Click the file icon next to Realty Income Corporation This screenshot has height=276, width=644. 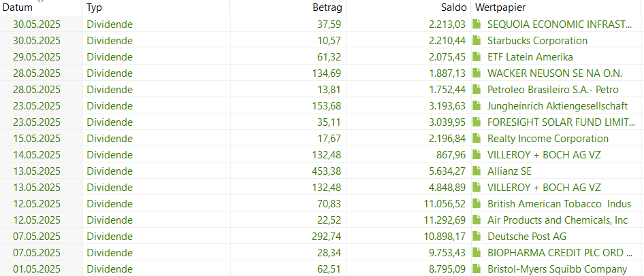click(x=477, y=139)
